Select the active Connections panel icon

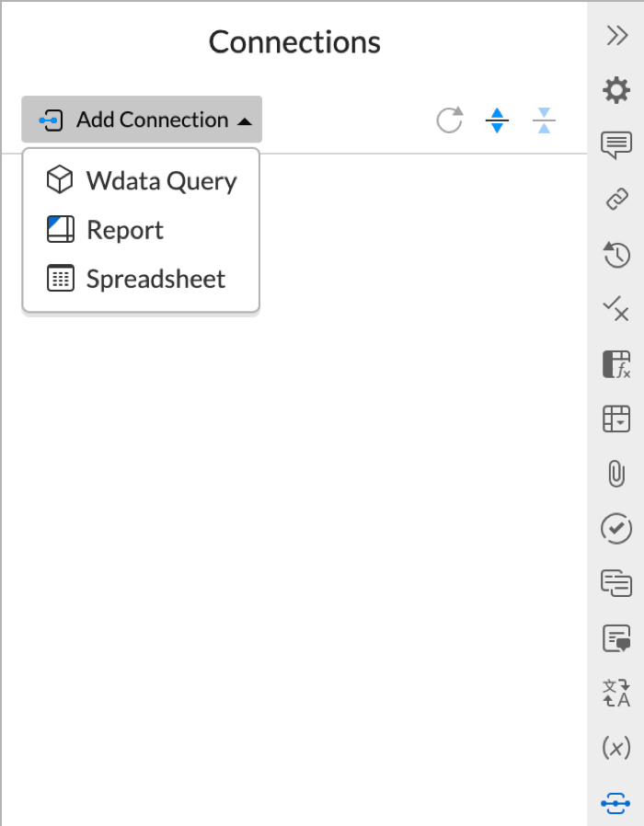[x=615, y=803]
